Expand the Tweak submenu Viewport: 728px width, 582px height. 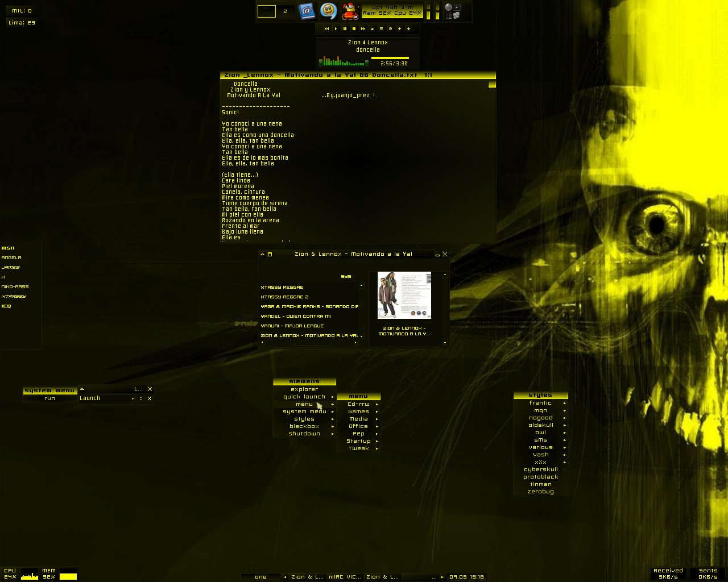(358, 448)
